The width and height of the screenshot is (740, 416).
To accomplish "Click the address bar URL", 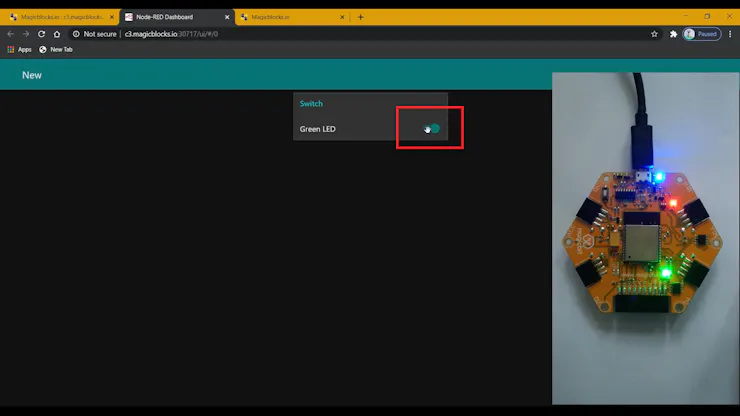I will [x=171, y=34].
